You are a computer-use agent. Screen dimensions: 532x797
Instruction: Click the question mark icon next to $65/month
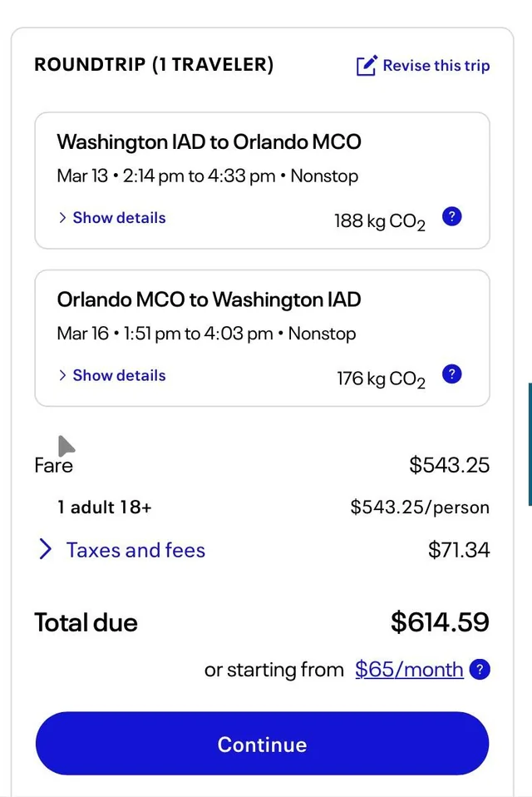tap(480, 670)
